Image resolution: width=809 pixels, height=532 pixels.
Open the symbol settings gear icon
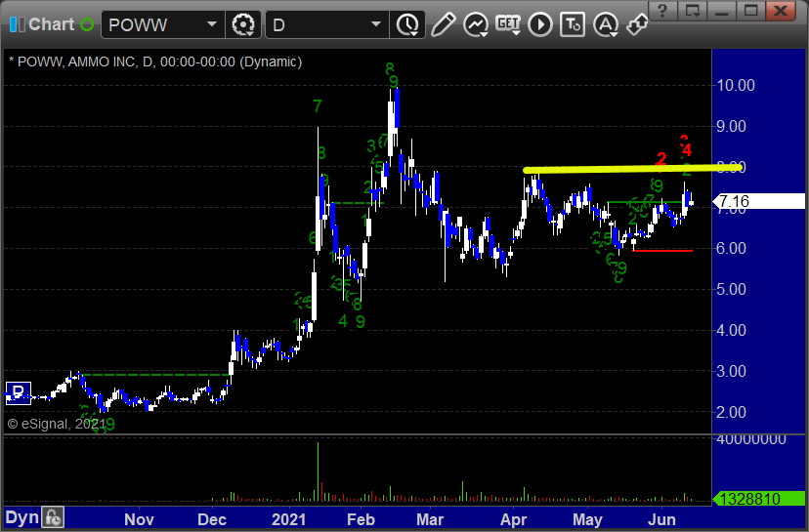pyautogui.click(x=243, y=24)
